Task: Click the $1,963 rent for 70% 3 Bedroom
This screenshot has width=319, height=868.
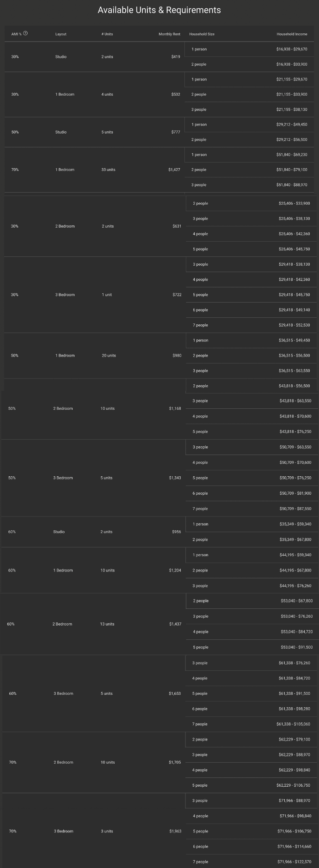Action: pyautogui.click(x=175, y=831)
